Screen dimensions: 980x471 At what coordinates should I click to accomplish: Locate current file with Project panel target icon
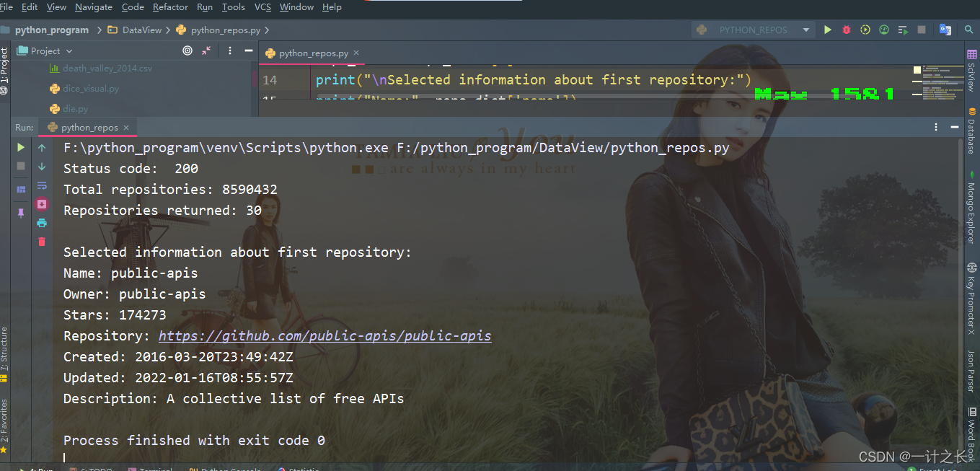tap(187, 50)
